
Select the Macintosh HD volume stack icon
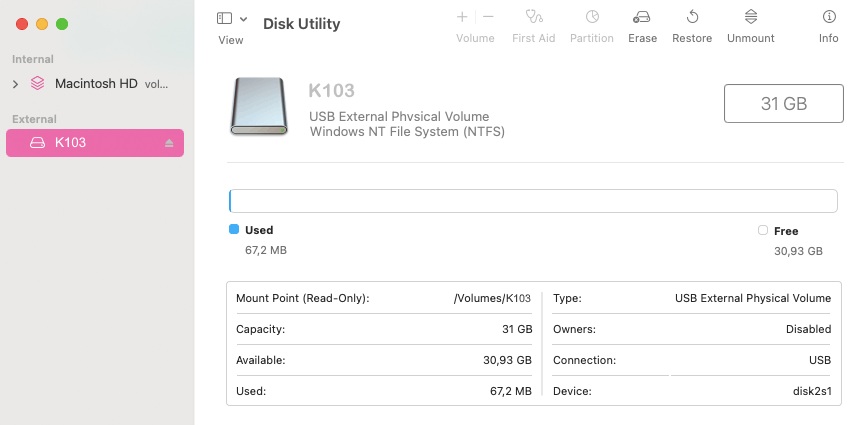(37, 83)
